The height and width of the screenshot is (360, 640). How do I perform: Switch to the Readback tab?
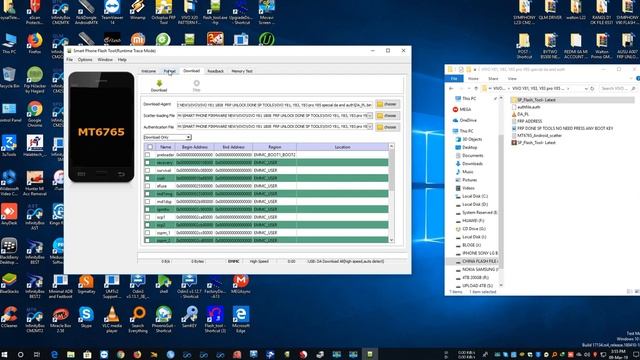(x=216, y=71)
